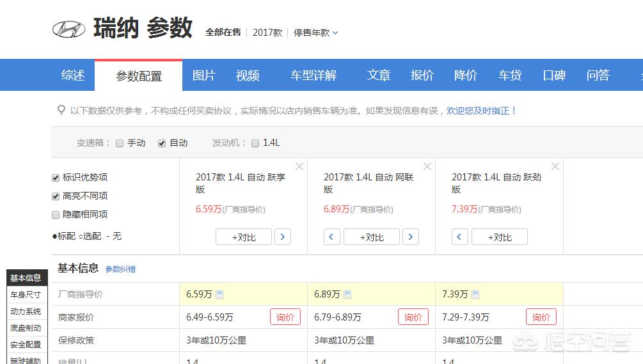Check the 1.4L engine checkbox
Screen dimensions: 643x364
[x=255, y=143]
